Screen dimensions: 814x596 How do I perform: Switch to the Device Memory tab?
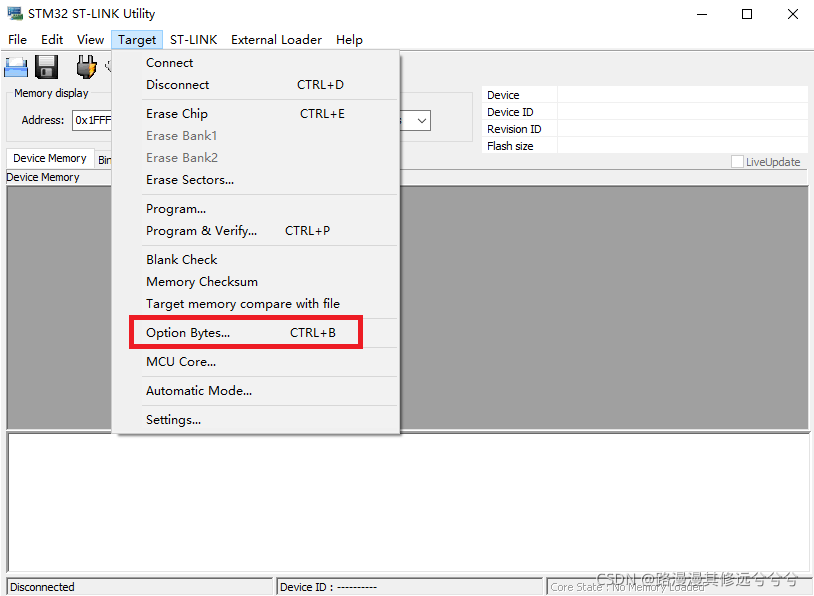point(50,158)
